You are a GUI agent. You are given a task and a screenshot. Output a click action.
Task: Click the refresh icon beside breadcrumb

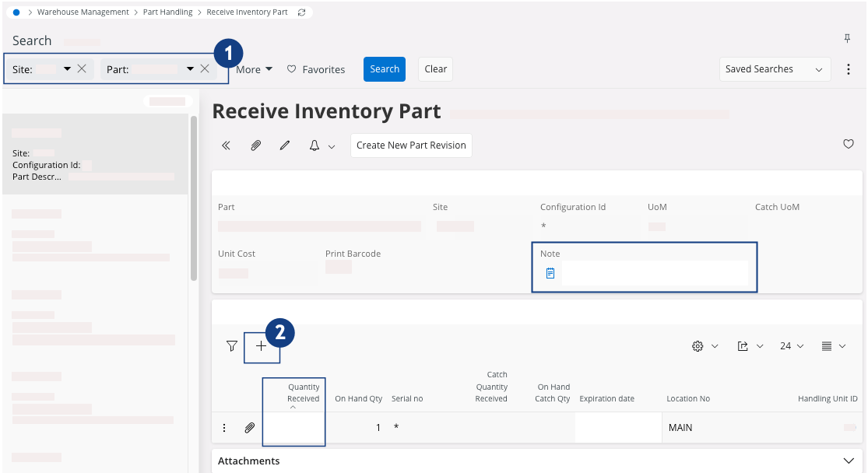(301, 12)
